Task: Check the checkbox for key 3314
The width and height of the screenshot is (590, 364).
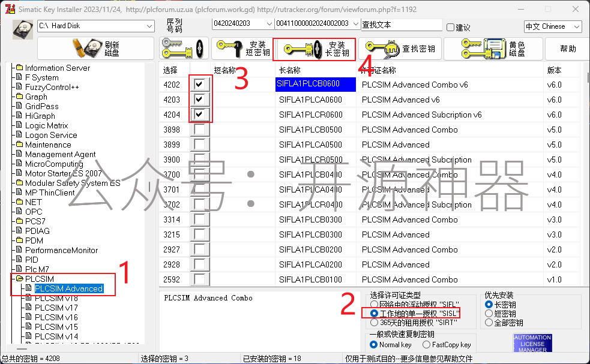Action: pyautogui.click(x=199, y=219)
